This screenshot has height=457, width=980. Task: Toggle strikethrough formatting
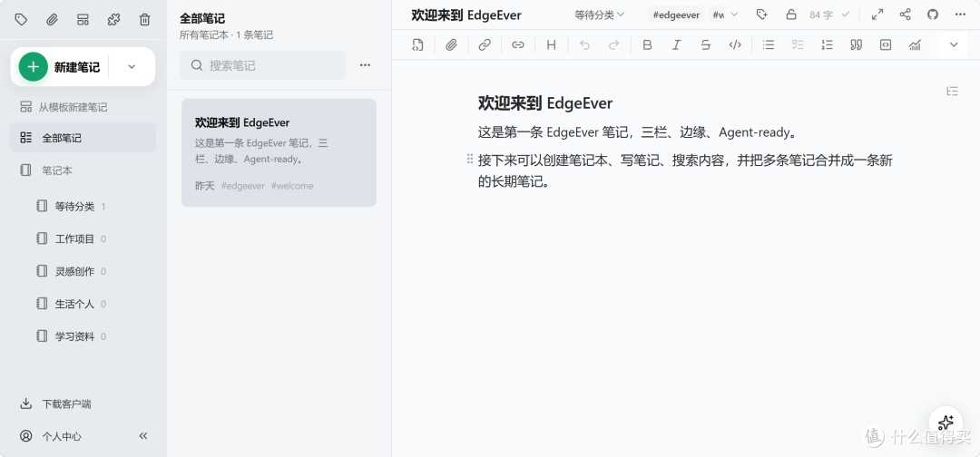(705, 44)
